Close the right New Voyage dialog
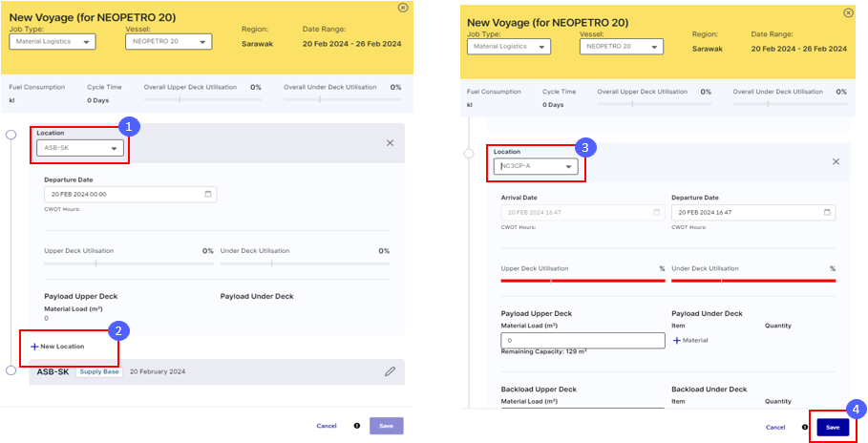The width and height of the screenshot is (868, 443). click(848, 12)
